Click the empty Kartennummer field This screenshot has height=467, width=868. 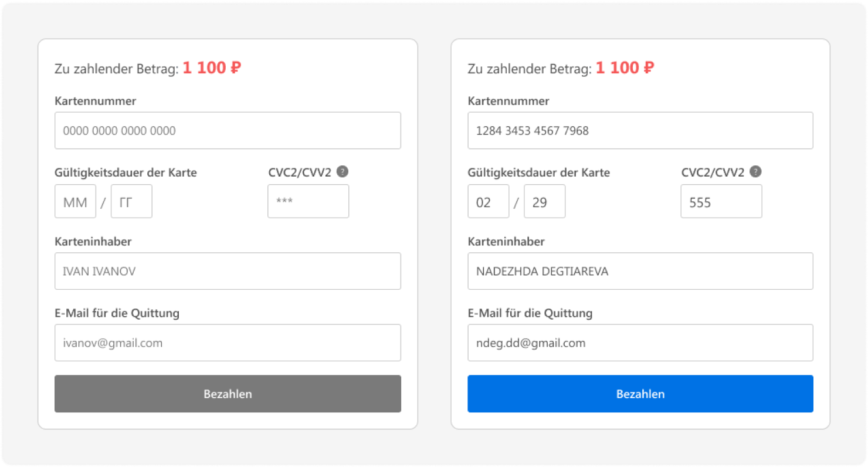tap(228, 130)
